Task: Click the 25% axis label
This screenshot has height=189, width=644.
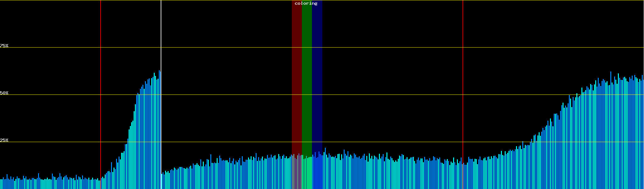Action: (4, 140)
